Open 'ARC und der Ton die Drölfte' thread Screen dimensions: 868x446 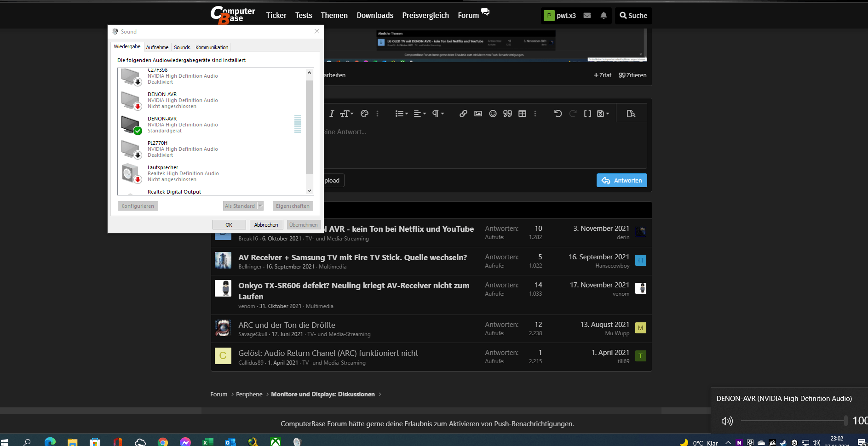[287, 325]
